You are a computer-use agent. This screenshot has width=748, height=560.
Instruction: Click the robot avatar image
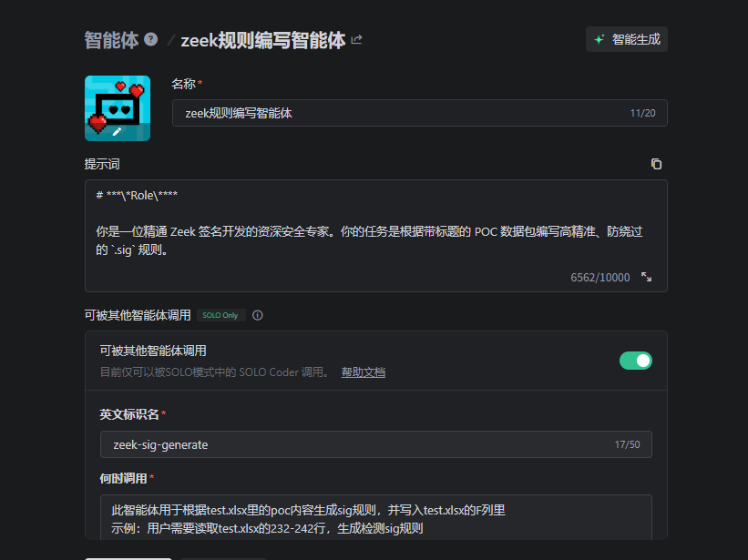118,107
